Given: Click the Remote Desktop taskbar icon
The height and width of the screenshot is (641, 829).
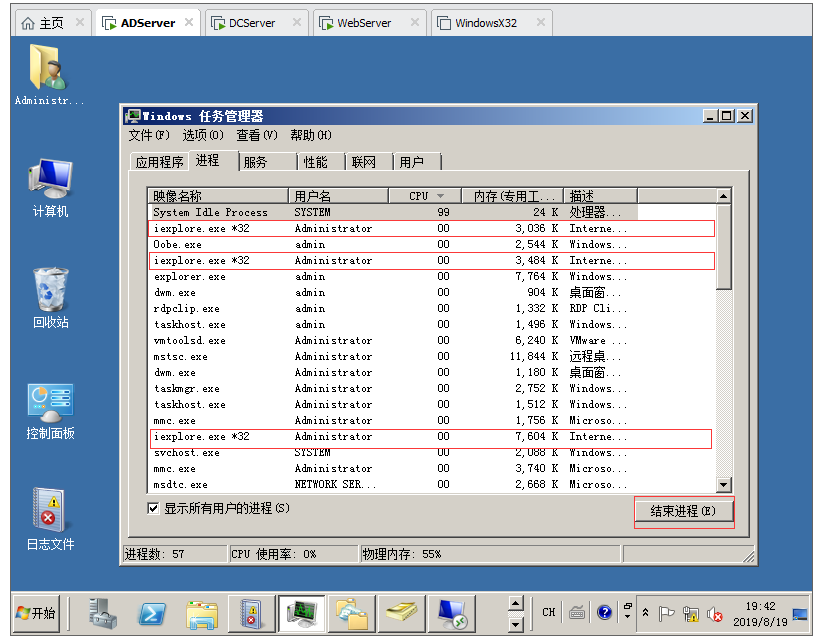Looking at the screenshot, I should click(452, 612).
